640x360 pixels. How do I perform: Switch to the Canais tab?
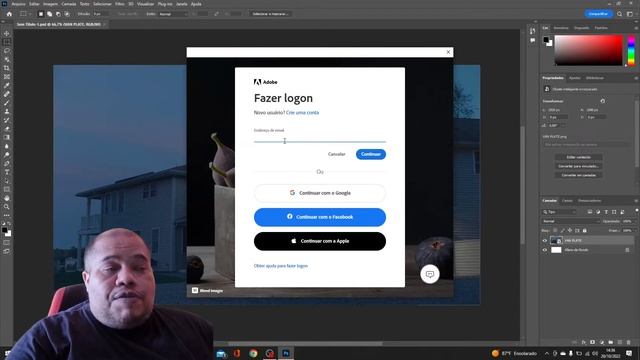coord(567,201)
